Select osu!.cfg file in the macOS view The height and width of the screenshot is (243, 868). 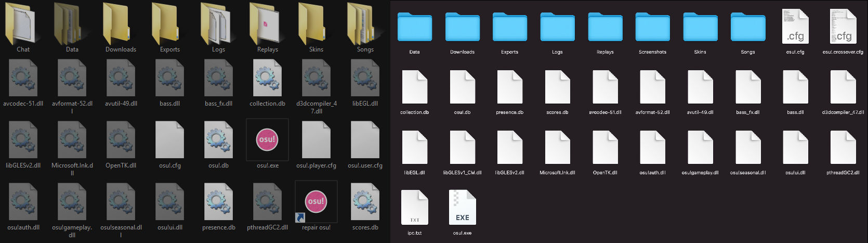pyautogui.click(x=796, y=27)
